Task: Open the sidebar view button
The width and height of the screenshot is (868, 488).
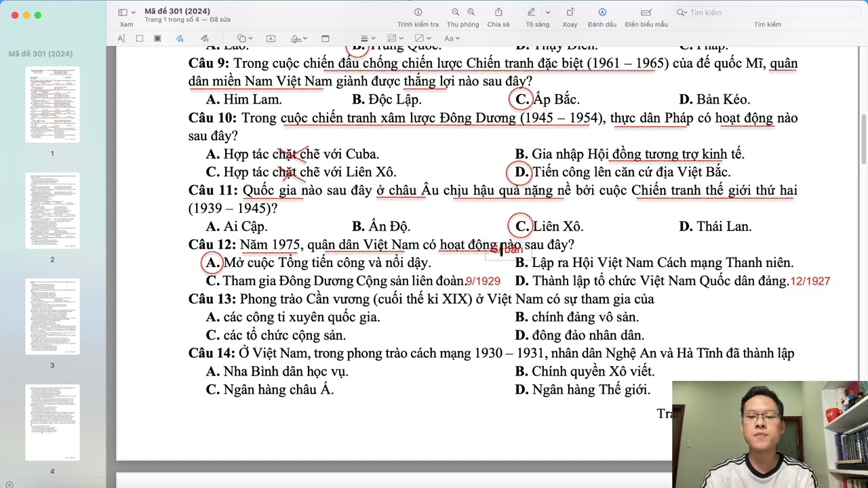Action: point(123,12)
